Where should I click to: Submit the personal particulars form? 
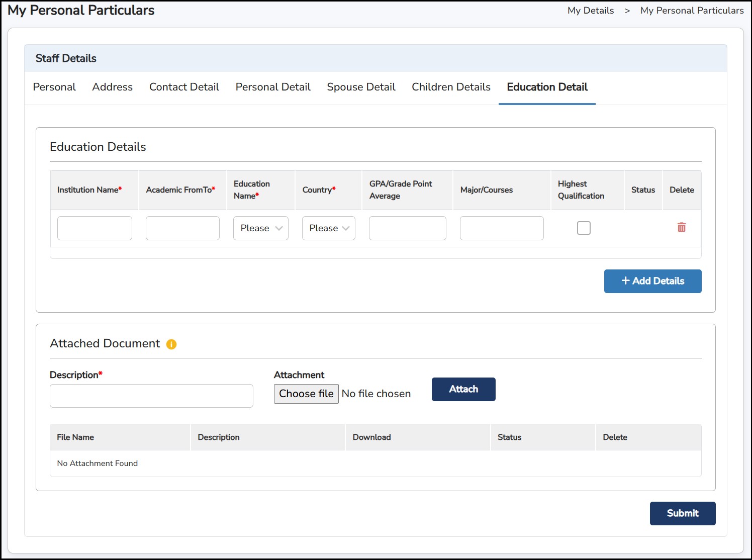click(x=682, y=513)
